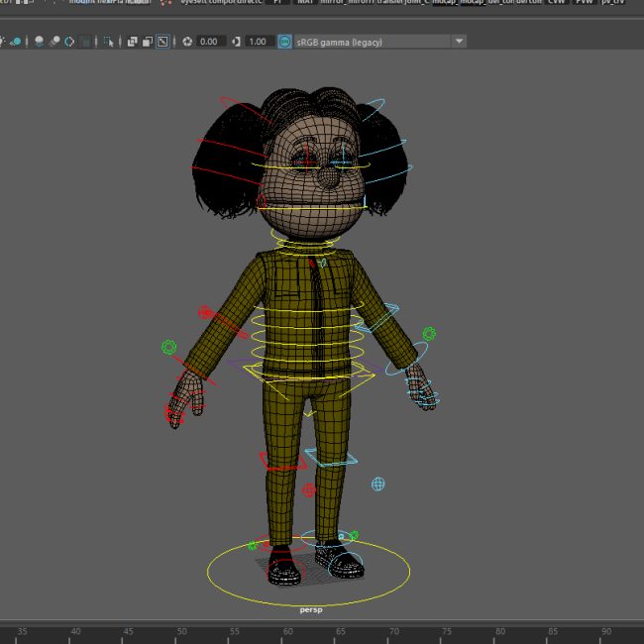Select green pole control near character's right hand
The height and width of the screenshot is (644, 644).
(168, 347)
